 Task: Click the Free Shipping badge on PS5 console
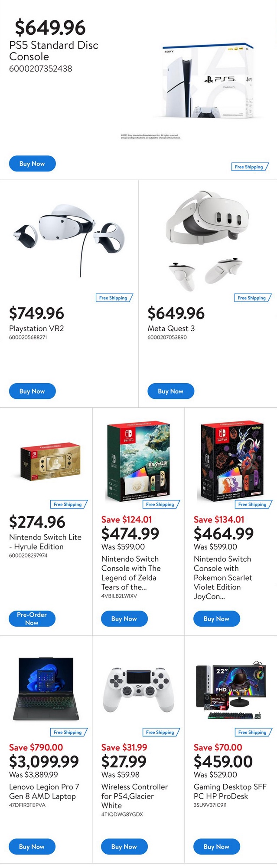click(249, 167)
